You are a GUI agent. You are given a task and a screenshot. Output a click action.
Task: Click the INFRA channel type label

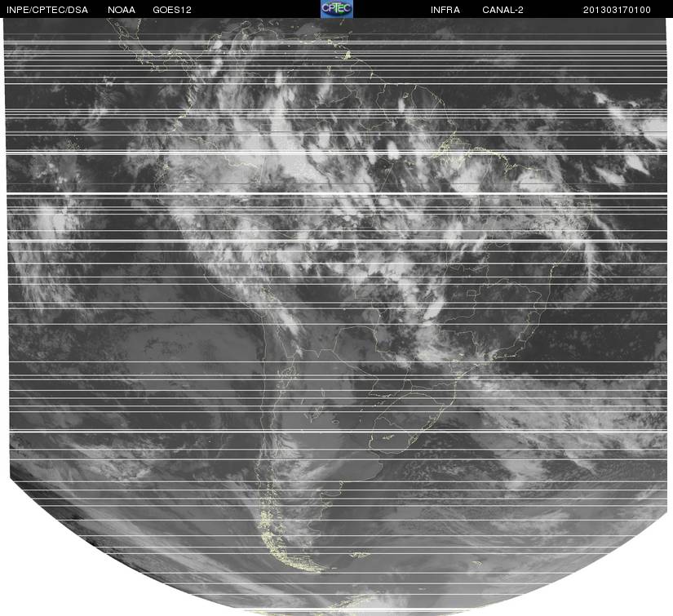445,10
